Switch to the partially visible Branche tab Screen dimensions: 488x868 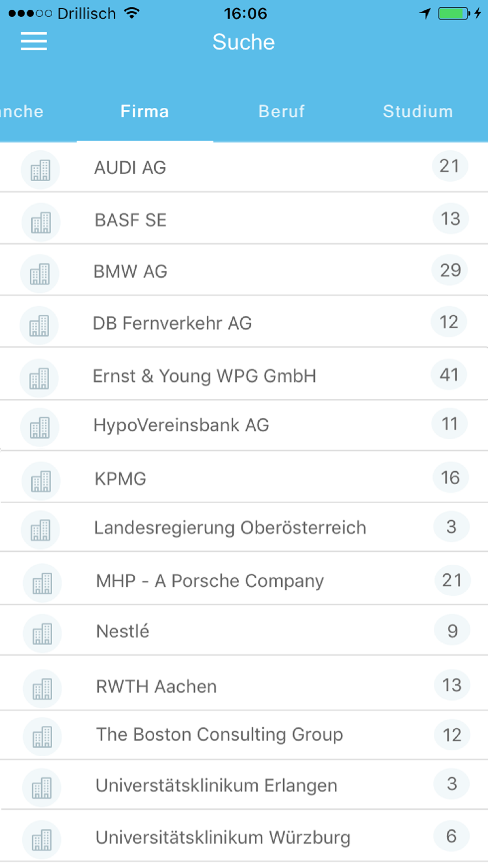click(22, 111)
